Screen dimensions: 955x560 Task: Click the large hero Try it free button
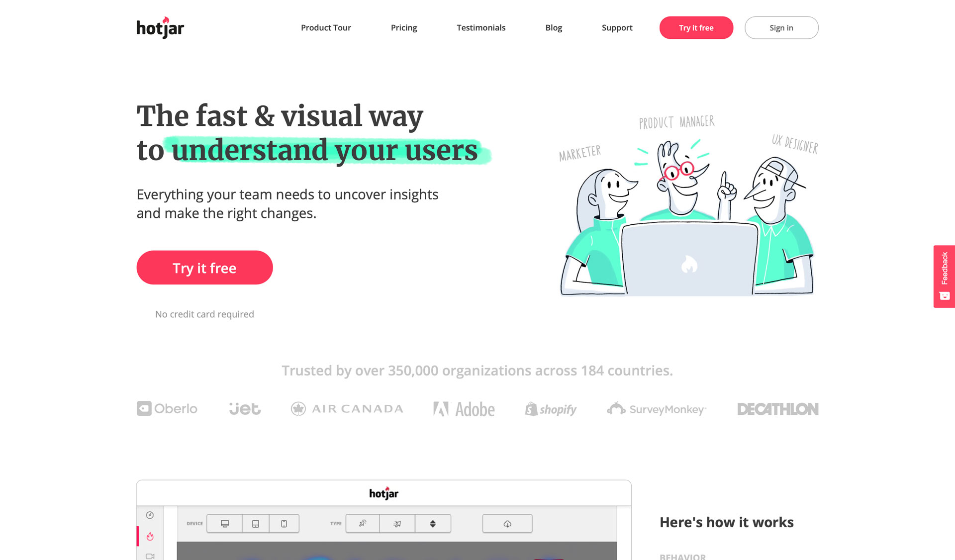pyautogui.click(x=204, y=268)
